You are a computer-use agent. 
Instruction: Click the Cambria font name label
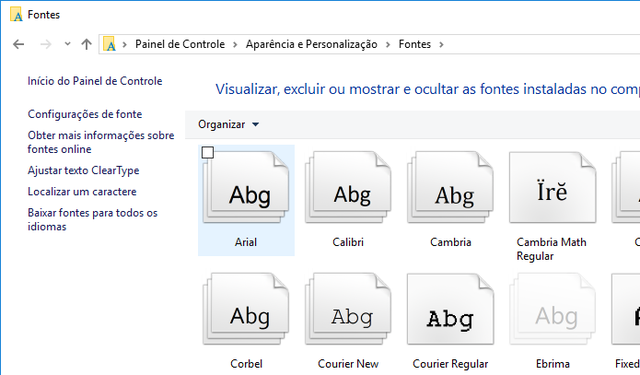pos(451,242)
